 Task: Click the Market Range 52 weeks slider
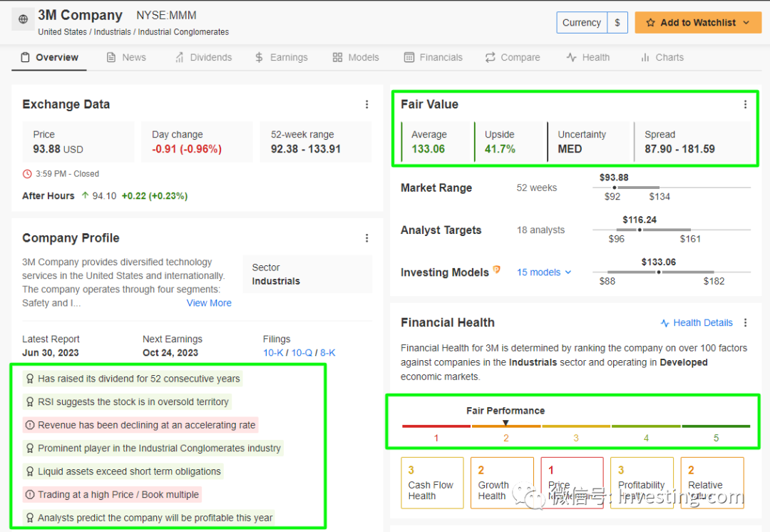point(672,188)
